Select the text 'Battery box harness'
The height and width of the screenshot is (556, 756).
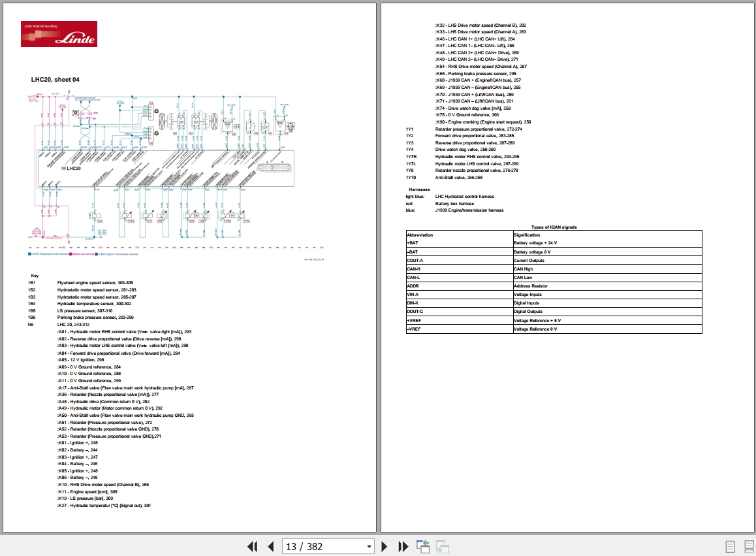click(x=454, y=203)
